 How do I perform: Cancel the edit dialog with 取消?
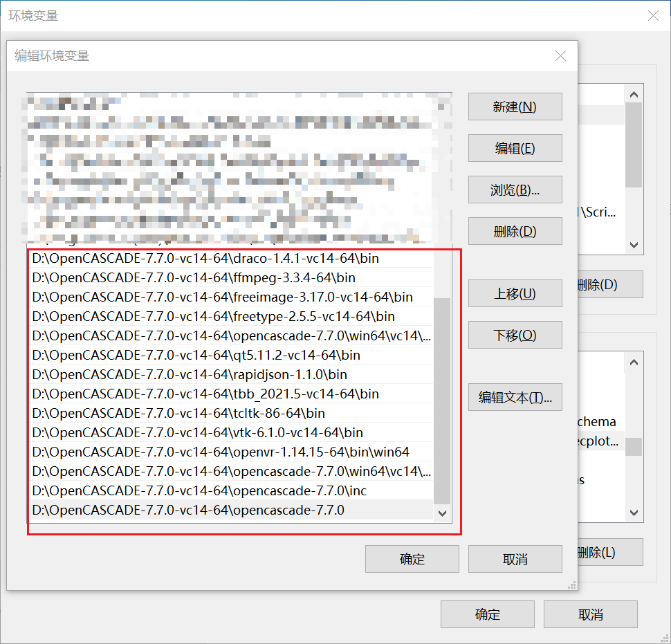515,559
